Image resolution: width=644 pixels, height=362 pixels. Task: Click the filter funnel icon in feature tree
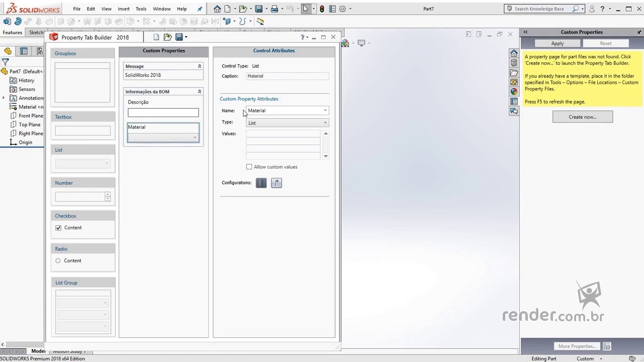click(x=5, y=62)
